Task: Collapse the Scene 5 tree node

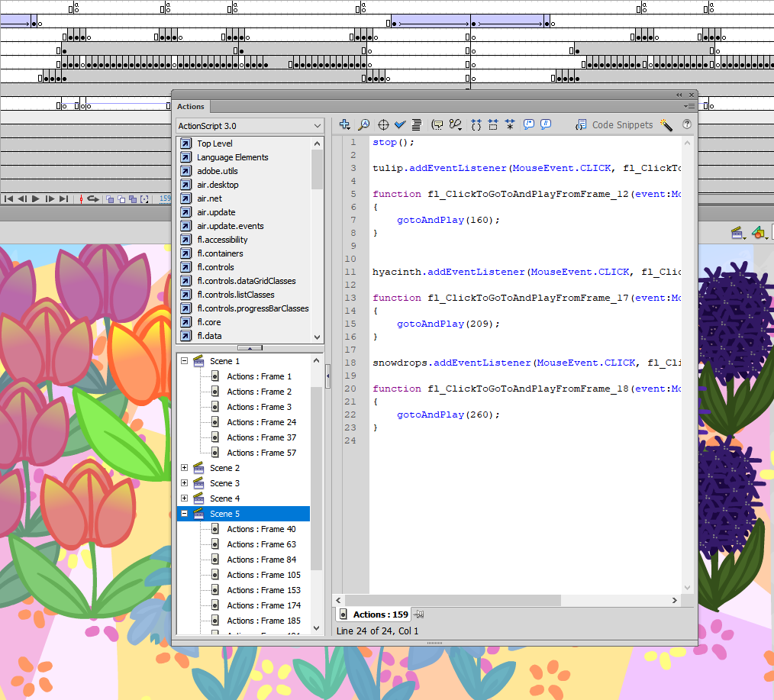Action: tap(184, 514)
